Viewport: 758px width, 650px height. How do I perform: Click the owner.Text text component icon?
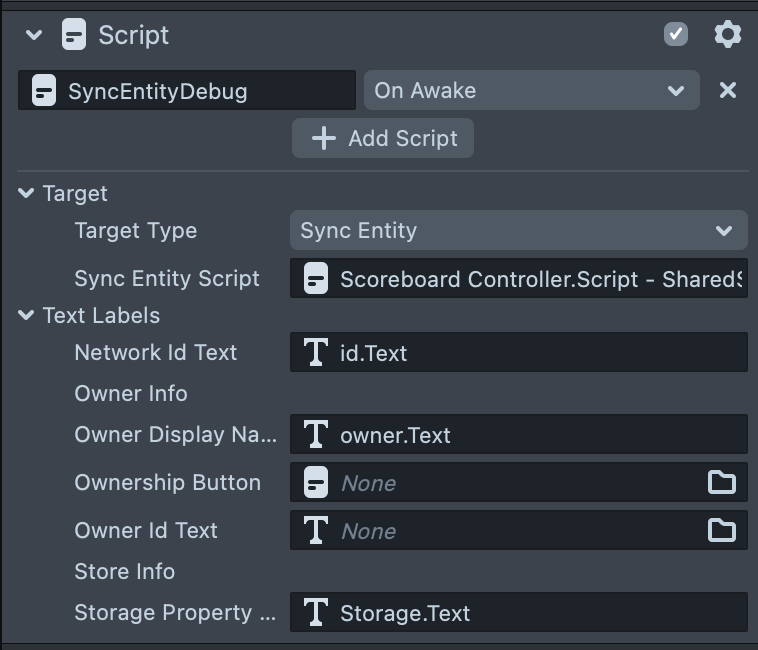316,435
